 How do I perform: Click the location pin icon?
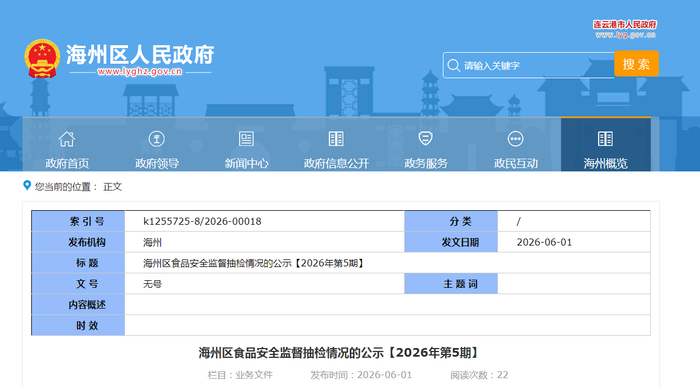click(x=27, y=185)
